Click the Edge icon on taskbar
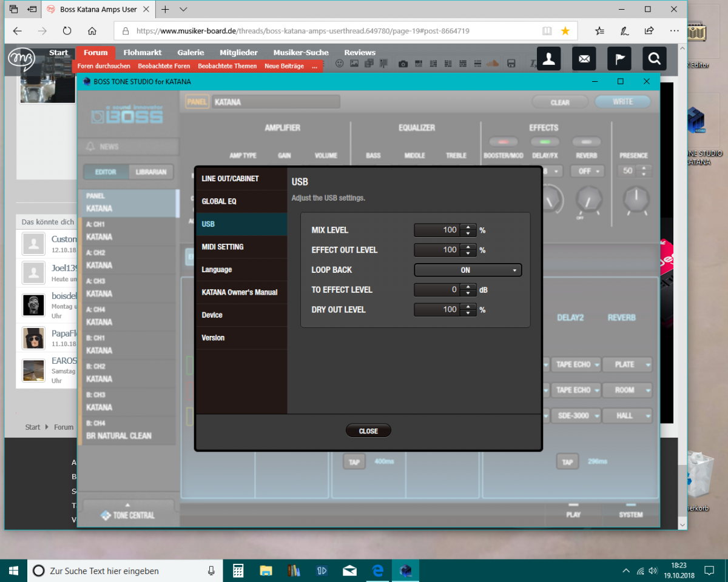 click(377, 570)
